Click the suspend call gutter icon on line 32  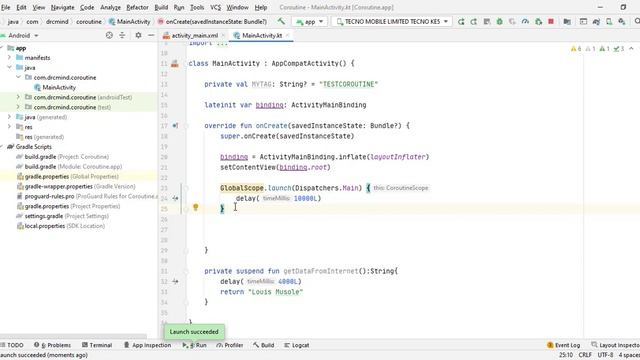[x=175, y=282]
